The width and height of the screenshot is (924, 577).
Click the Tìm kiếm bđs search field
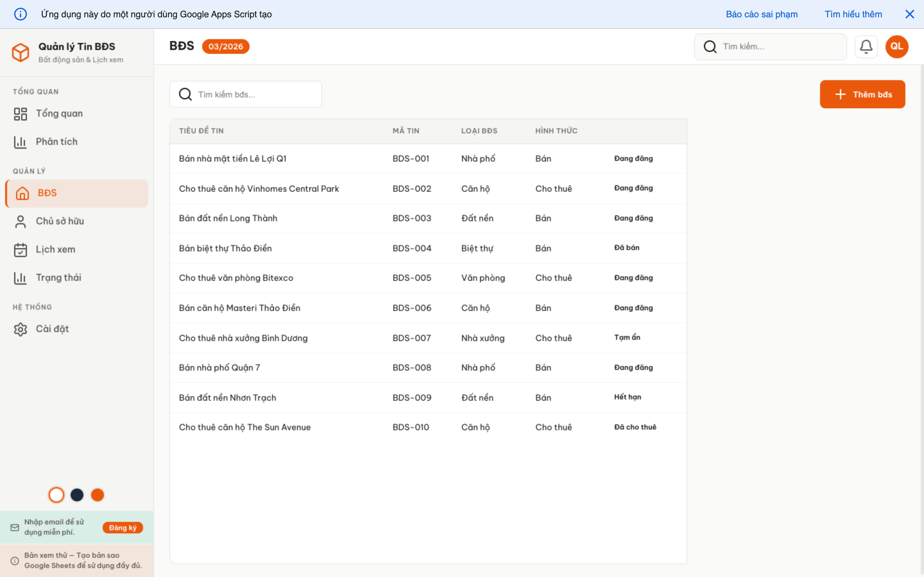[245, 94]
